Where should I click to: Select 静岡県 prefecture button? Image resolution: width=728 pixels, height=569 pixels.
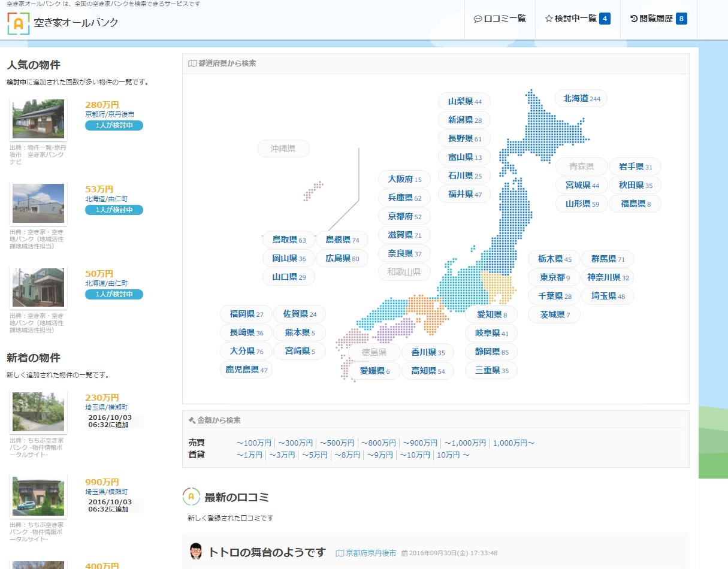[x=491, y=352]
